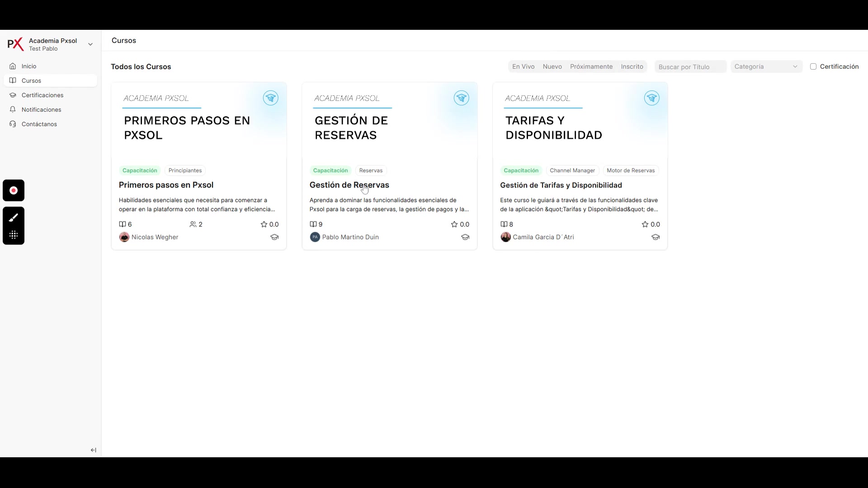Open the Categoría dropdown
Image resolution: width=868 pixels, height=488 pixels.
766,66
